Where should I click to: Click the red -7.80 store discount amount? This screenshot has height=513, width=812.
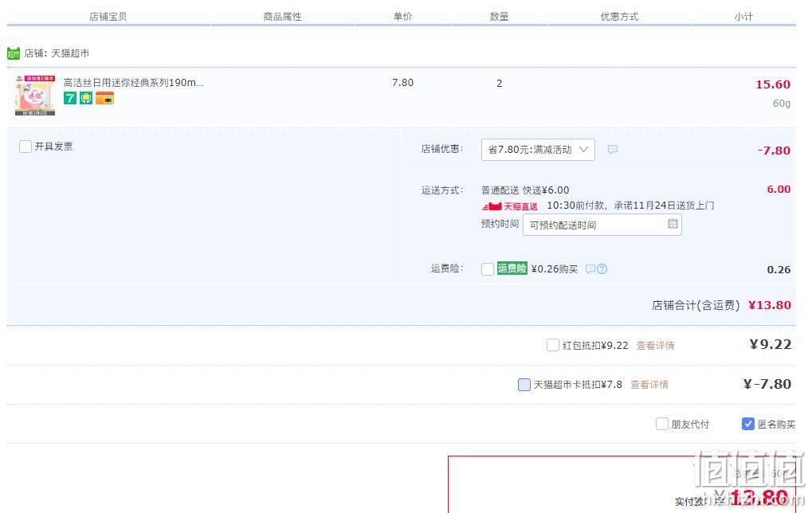tap(774, 151)
